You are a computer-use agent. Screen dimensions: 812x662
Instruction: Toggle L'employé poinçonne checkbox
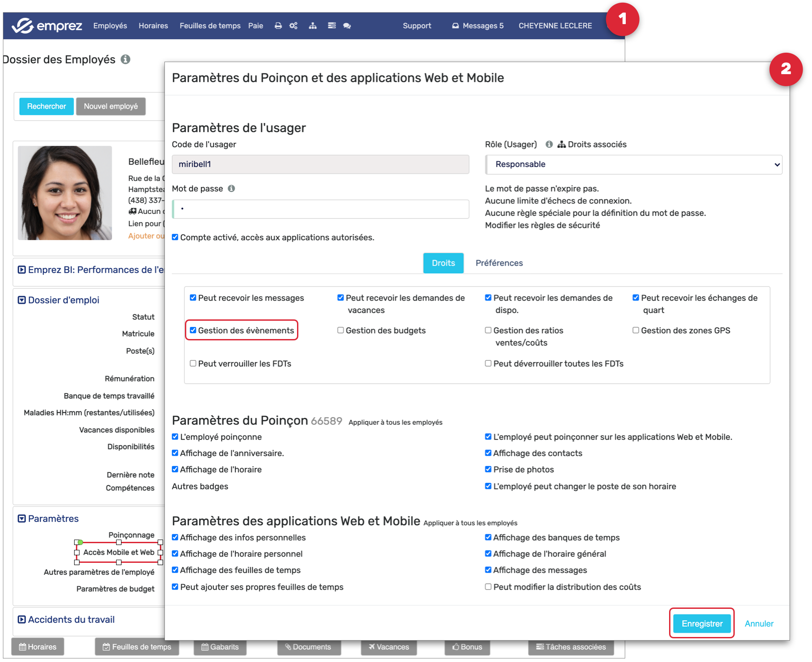pyautogui.click(x=175, y=436)
